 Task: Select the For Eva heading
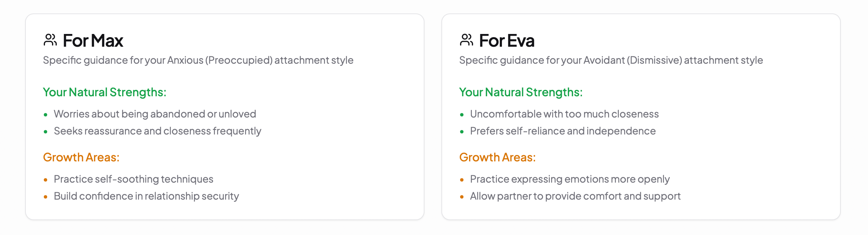(507, 40)
